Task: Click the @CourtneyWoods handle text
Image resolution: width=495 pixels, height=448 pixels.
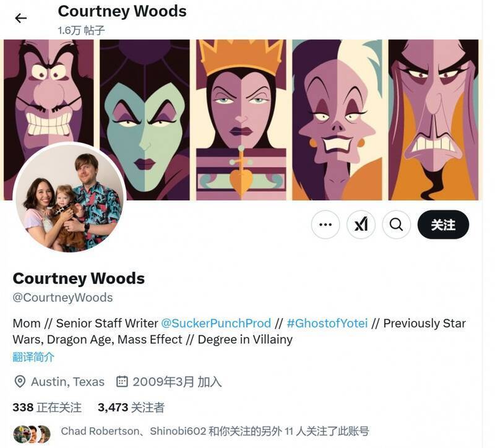Action: [x=62, y=297]
